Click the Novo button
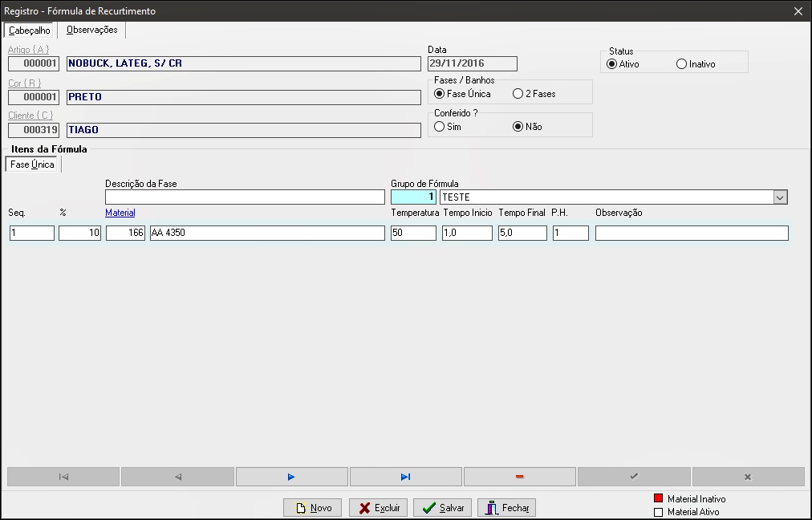 point(312,508)
